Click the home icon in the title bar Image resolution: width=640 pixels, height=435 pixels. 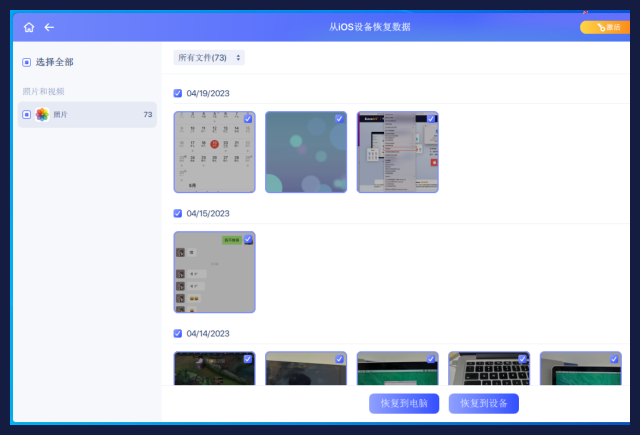coord(29,27)
